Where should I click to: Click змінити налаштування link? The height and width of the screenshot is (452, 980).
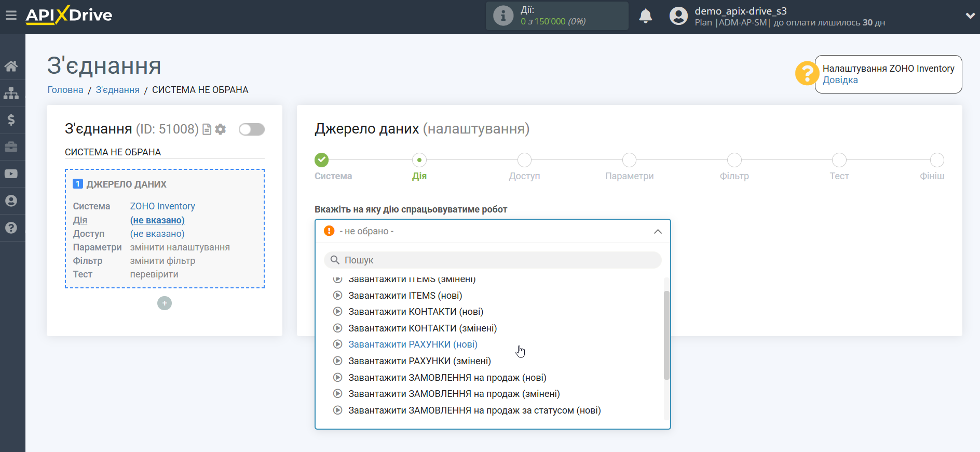coord(180,247)
